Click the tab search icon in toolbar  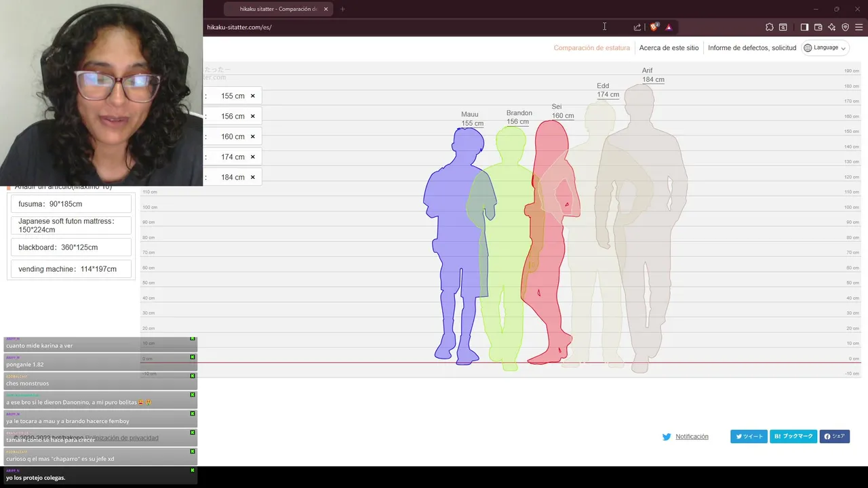click(x=783, y=27)
